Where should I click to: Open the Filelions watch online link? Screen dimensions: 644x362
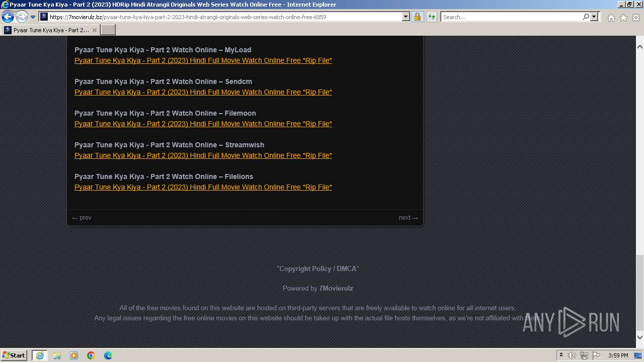click(203, 187)
